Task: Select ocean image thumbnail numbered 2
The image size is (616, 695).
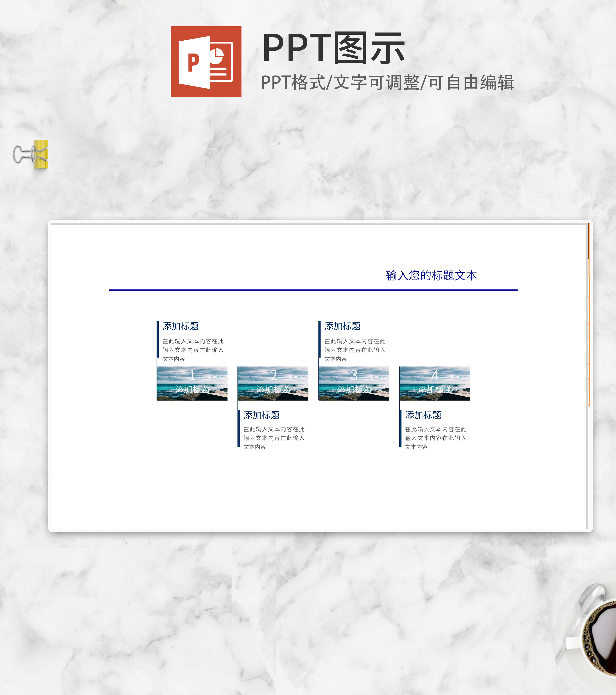Action: 273,383
